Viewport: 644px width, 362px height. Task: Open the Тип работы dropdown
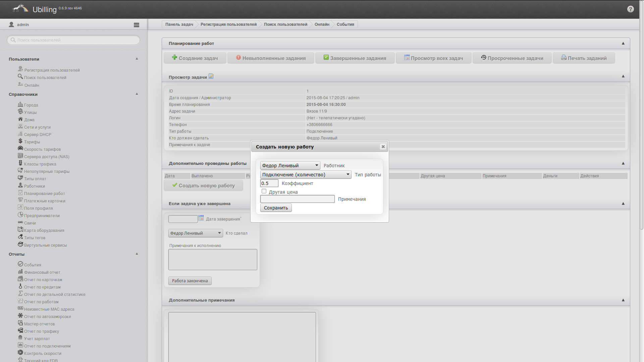[x=305, y=175]
